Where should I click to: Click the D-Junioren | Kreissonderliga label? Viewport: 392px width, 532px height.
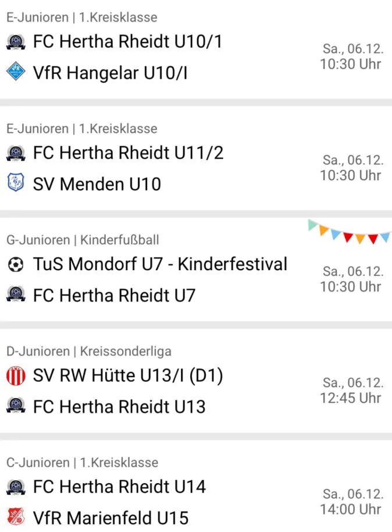89,352
